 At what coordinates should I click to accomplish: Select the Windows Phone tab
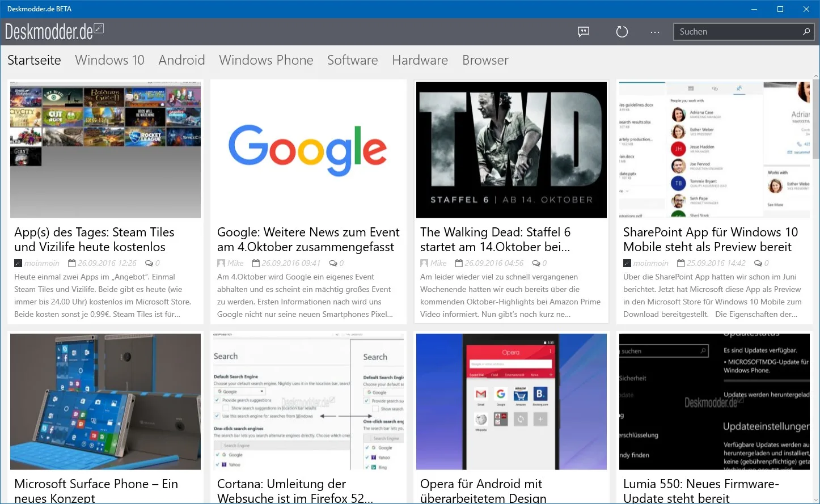point(266,60)
